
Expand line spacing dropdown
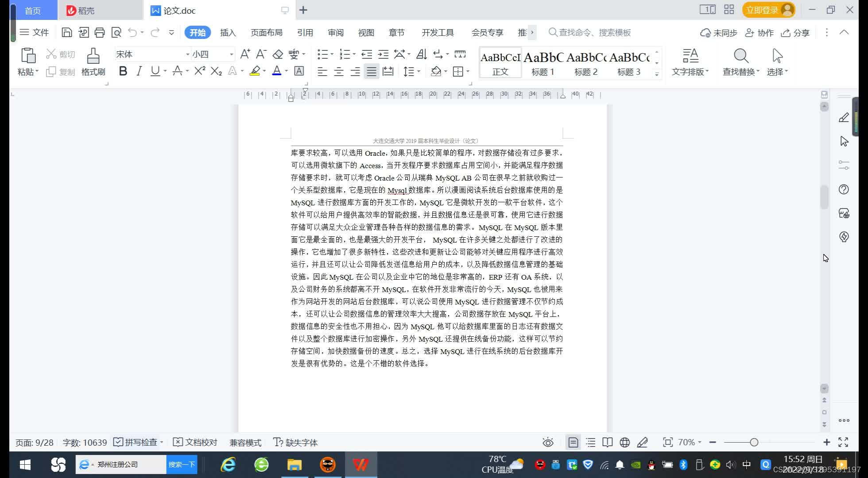(x=418, y=71)
